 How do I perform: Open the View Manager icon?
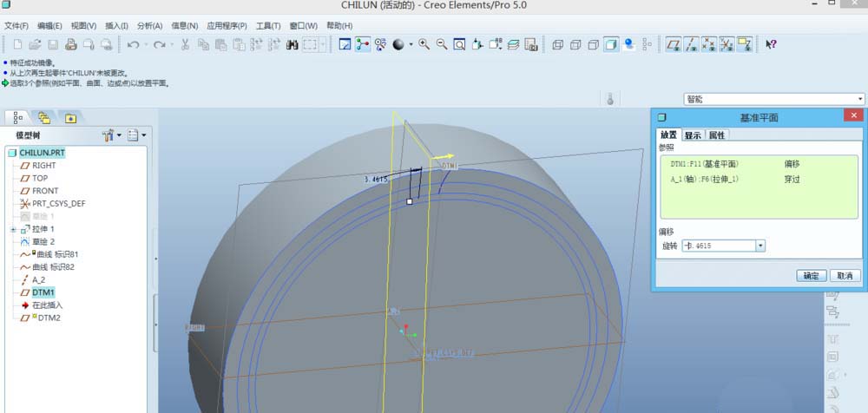pos(531,44)
